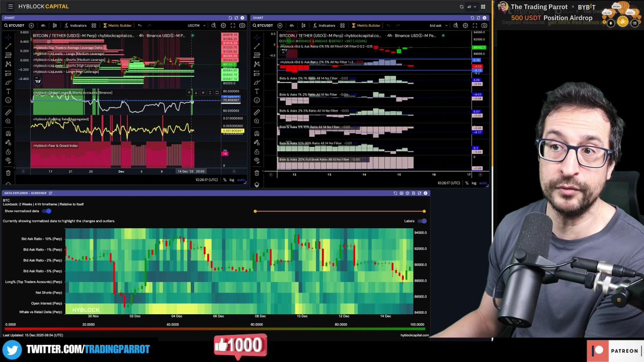Image resolution: width=644 pixels, height=362 pixels.
Task: Click refresh icon beside the 'all' selector
Action: [x=462, y=7]
